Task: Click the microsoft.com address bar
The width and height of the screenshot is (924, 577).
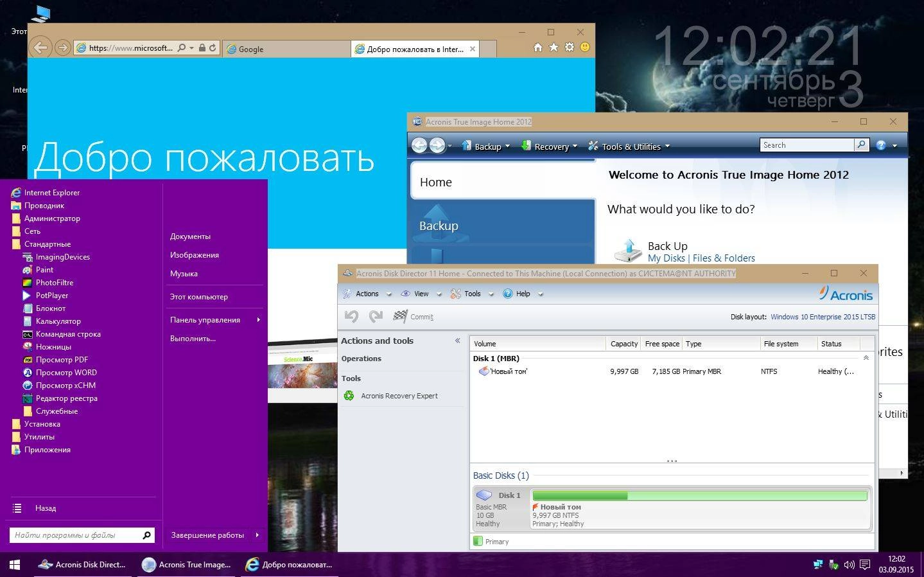Action: coord(131,48)
